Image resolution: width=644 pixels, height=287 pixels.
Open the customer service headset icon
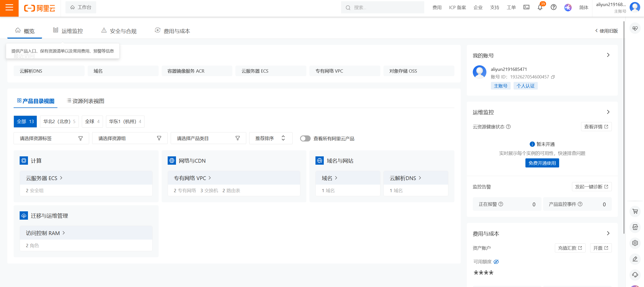[x=635, y=275]
